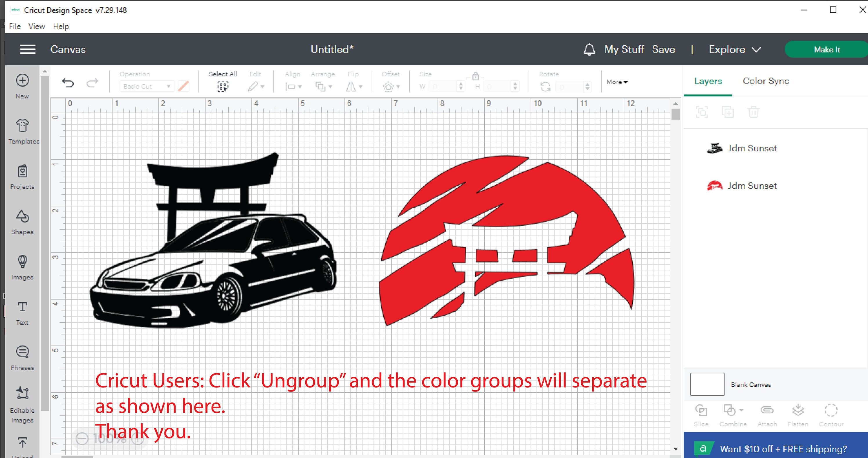Open the File menu
Viewport: 868px width, 458px height.
tap(15, 26)
